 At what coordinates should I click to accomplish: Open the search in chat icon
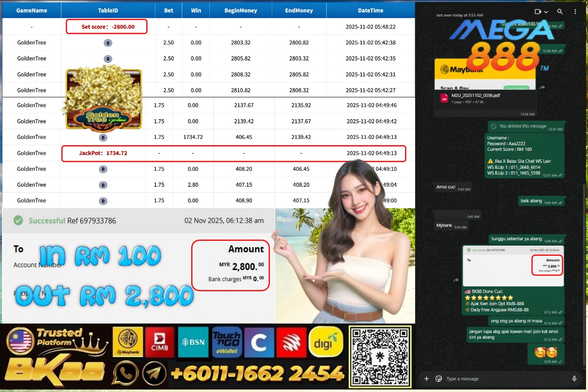[x=560, y=11]
